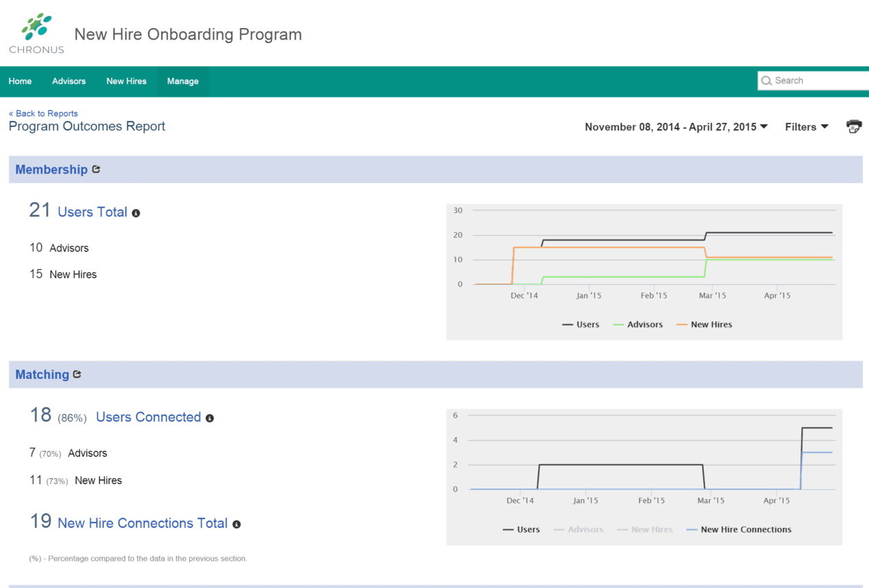Click the info icon beside Users Total

click(x=136, y=213)
